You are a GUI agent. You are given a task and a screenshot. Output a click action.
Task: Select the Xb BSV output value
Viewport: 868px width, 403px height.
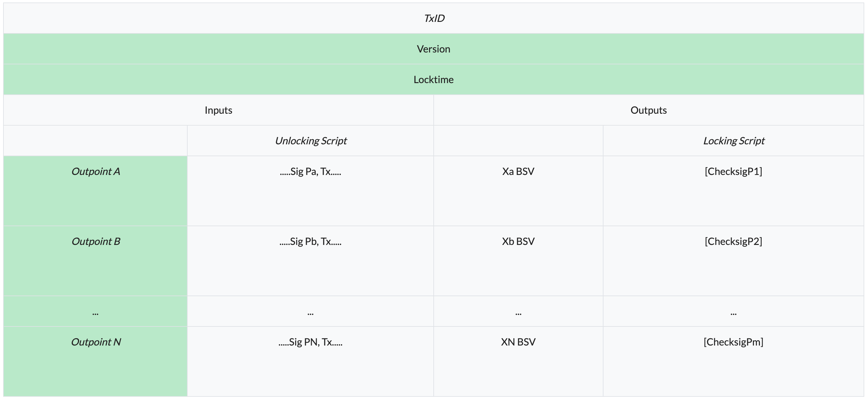(x=518, y=242)
